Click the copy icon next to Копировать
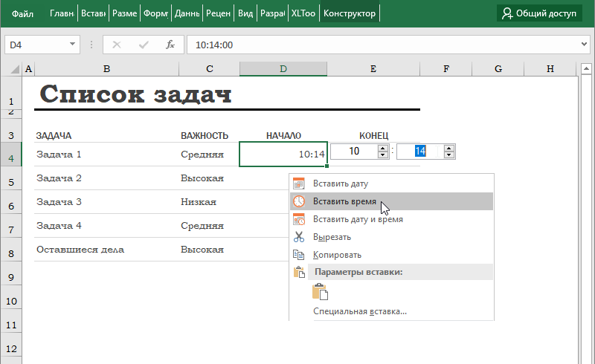This screenshot has width=595, height=364. click(x=299, y=255)
